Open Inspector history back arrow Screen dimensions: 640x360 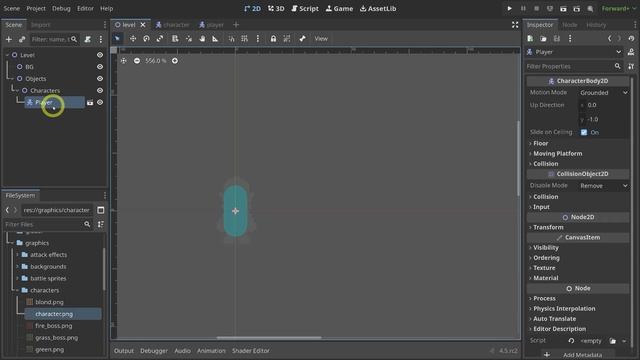pos(610,39)
